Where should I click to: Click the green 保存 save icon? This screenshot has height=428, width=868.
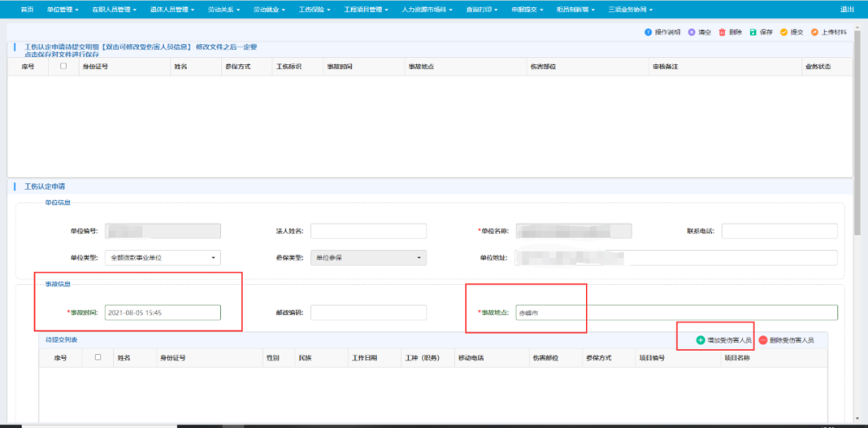click(x=753, y=32)
